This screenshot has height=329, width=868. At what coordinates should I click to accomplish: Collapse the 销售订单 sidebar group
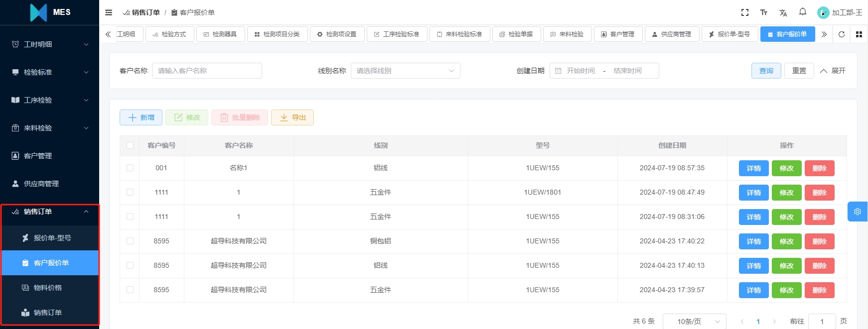(49, 212)
